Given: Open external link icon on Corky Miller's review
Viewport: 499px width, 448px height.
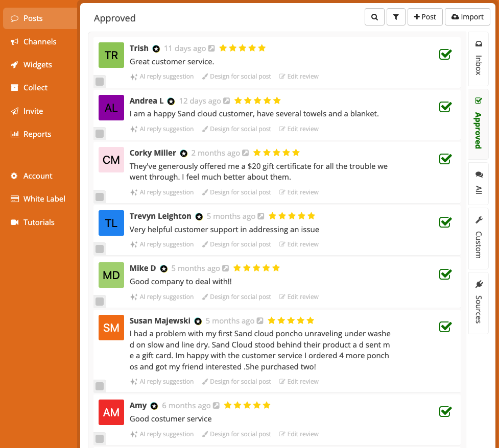Looking at the screenshot, I should coord(245,153).
